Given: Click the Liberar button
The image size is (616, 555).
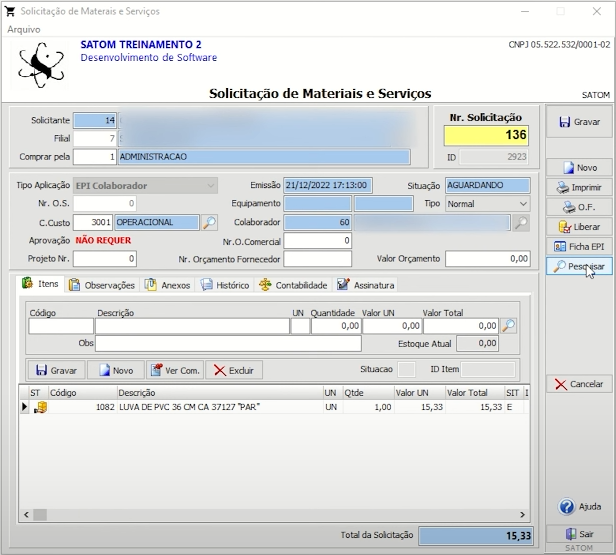Looking at the screenshot, I should click(x=579, y=227).
